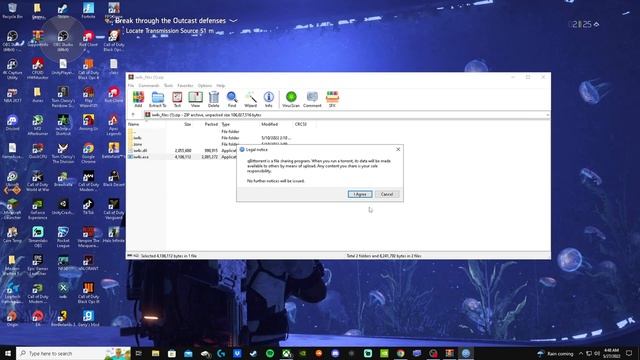
Task: Click the Borderlands 3 desktop icon
Action: click(63, 319)
